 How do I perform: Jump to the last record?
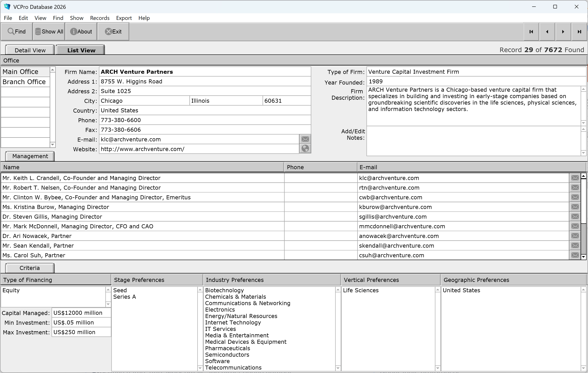579,32
